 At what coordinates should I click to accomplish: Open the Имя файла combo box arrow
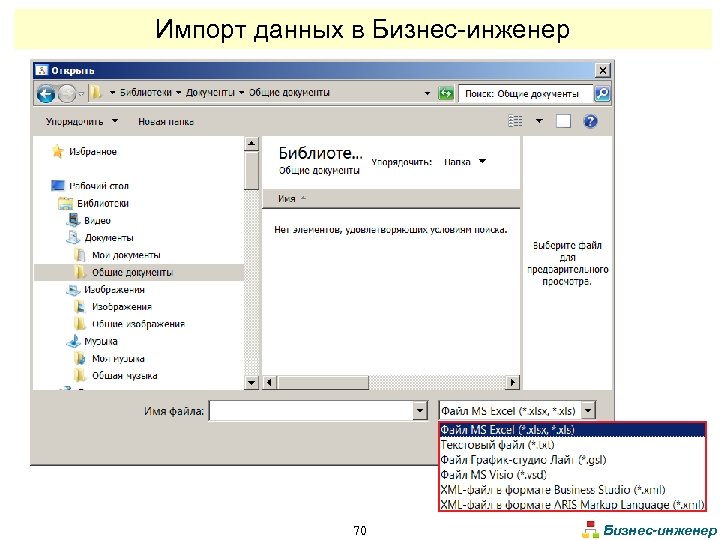(x=420, y=411)
